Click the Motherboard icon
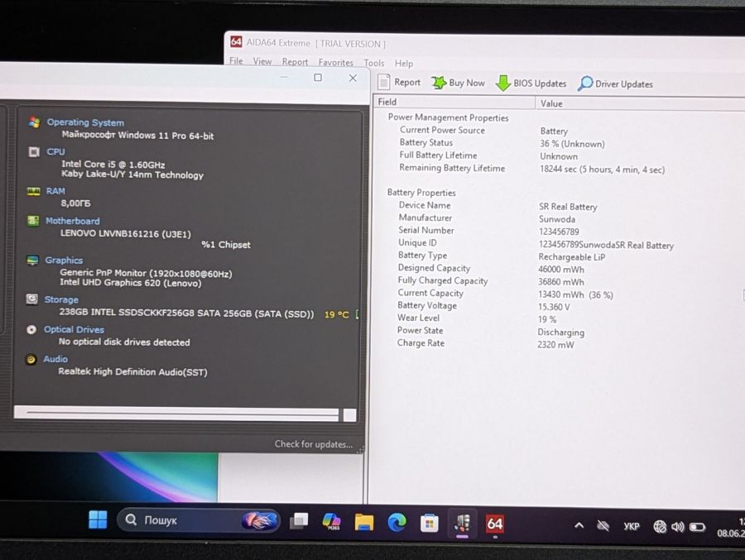 tap(33, 220)
